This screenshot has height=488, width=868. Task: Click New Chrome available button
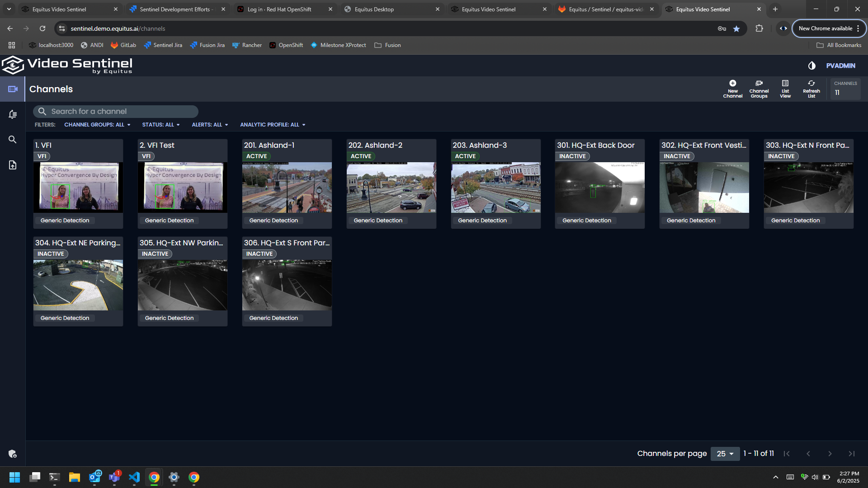point(829,28)
